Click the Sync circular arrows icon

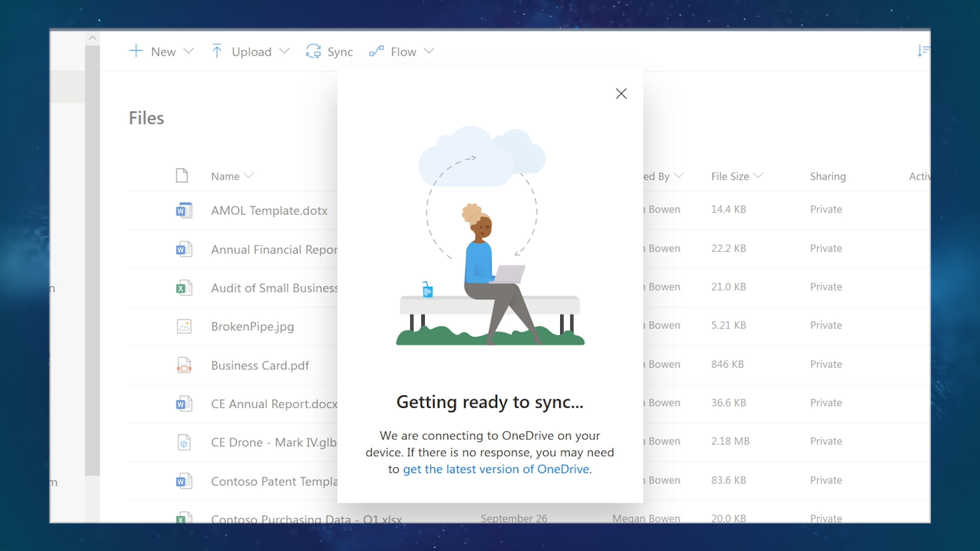tap(313, 51)
